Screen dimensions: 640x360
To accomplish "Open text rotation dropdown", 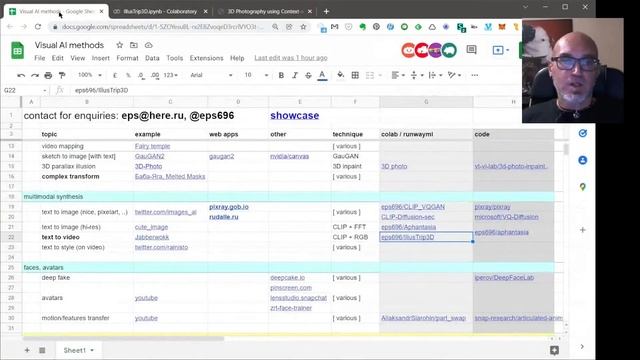I will coord(454,75).
